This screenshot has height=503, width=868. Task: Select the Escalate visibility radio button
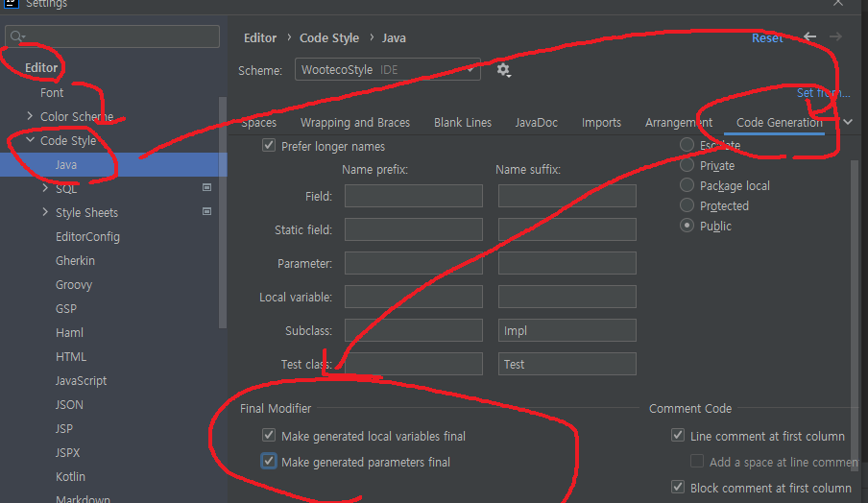(687, 145)
